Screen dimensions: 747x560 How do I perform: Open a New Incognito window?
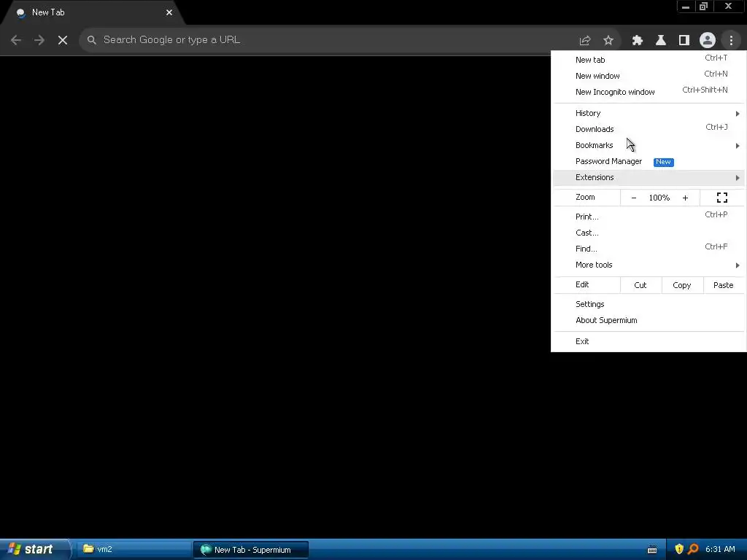(649, 92)
